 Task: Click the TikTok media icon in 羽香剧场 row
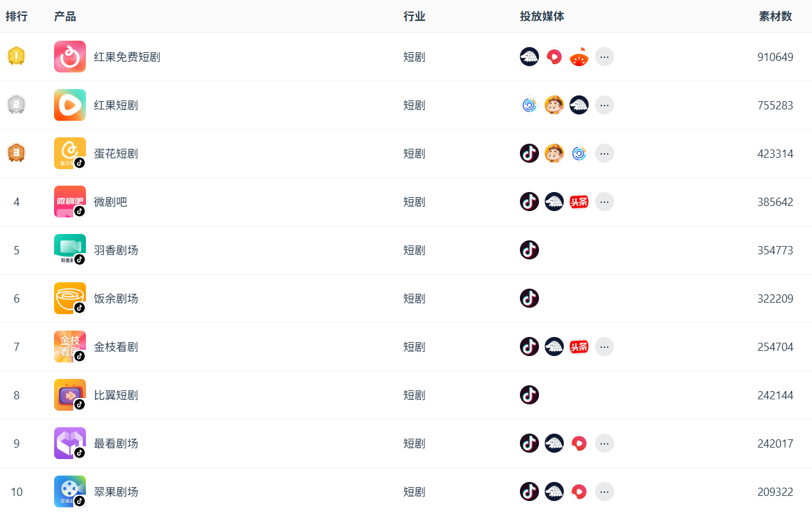[x=529, y=250]
